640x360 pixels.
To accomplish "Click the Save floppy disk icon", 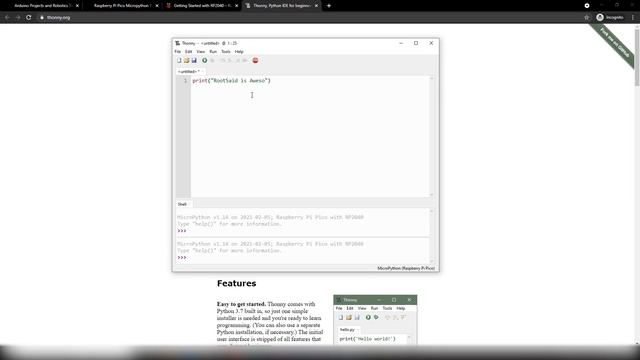I will (x=194, y=60).
